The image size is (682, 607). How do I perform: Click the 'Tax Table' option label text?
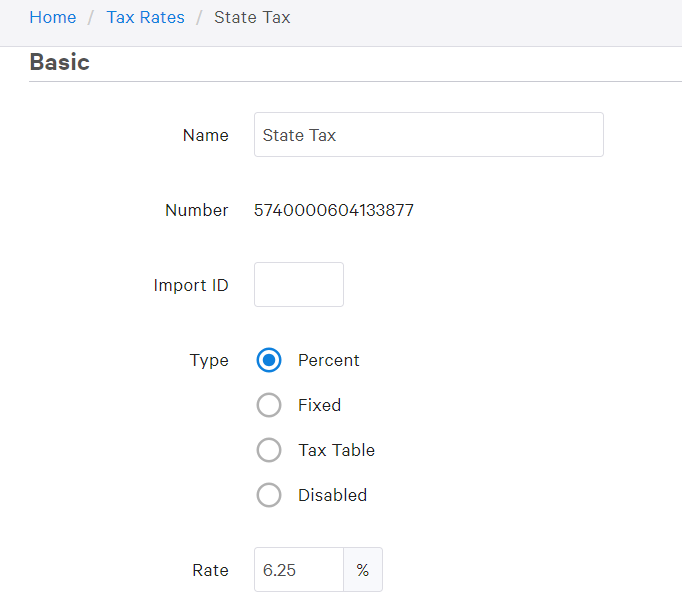[336, 450]
